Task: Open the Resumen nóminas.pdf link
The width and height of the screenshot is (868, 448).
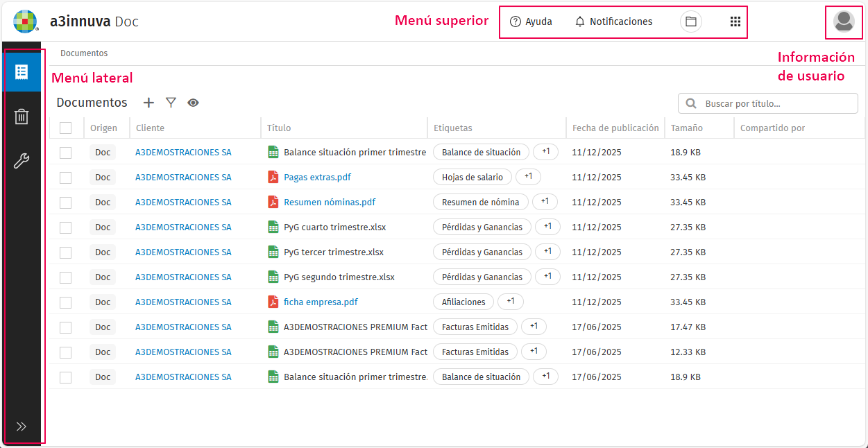Action: 330,203
